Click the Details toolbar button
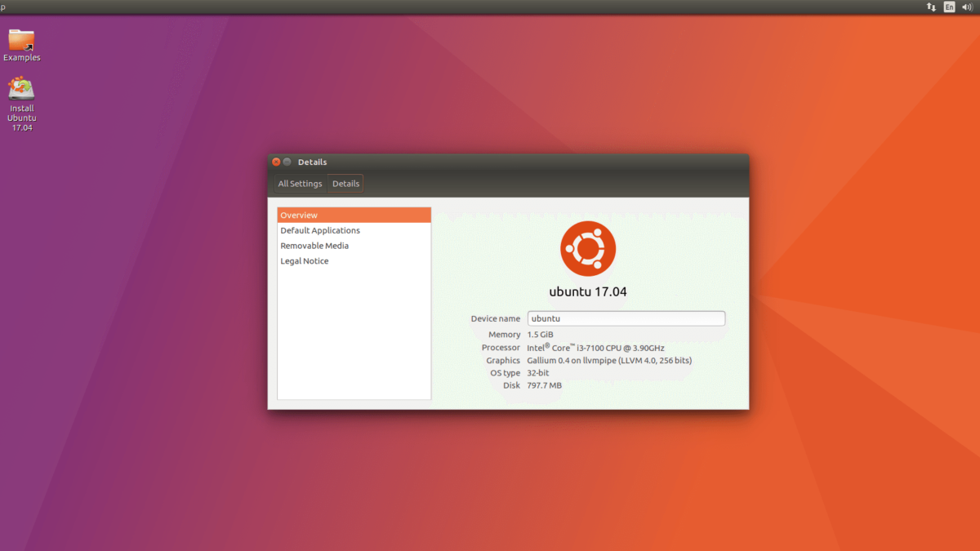 345,184
